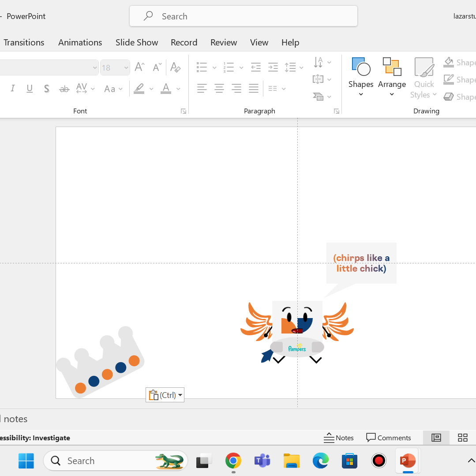Toggle underline formatting
476x476 pixels.
click(x=30, y=89)
